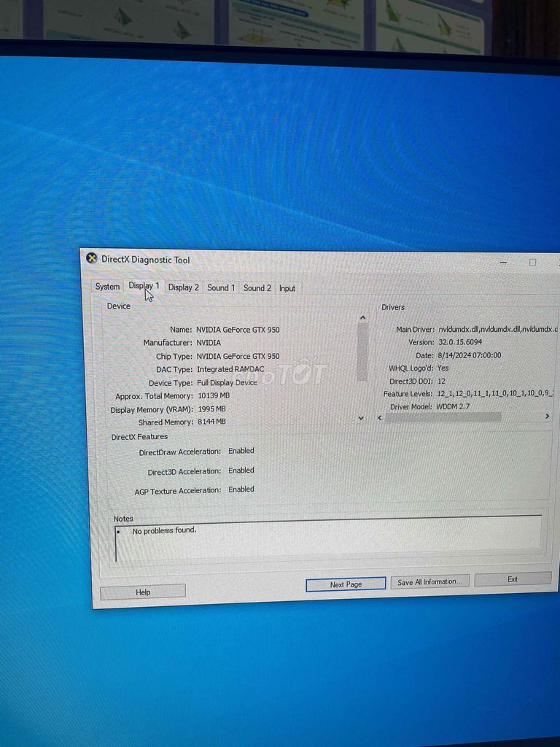Viewport: 560px width, 747px height.
Task: Click driver Version value 32.0.15.6094
Action: [460, 342]
